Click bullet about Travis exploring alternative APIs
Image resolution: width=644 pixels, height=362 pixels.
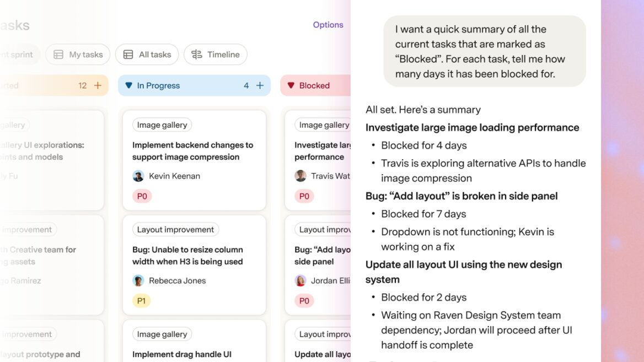click(x=484, y=171)
